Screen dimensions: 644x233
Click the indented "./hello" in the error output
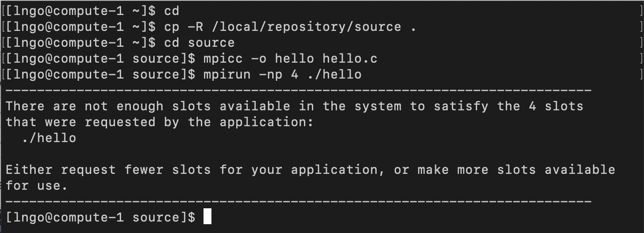tap(49, 138)
